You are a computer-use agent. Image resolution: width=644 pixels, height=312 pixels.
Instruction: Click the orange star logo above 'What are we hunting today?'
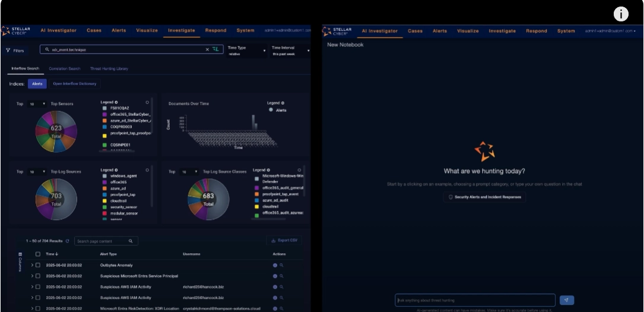(x=485, y=152)
